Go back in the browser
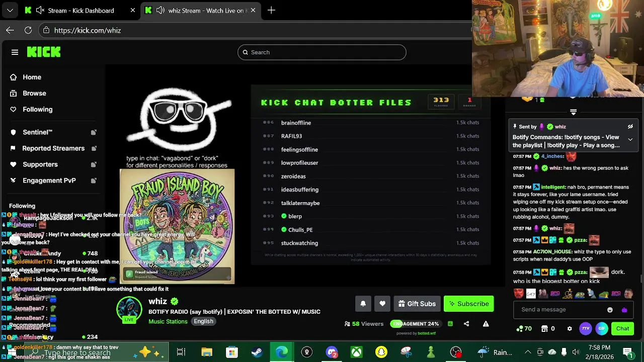 pos(10,30)
